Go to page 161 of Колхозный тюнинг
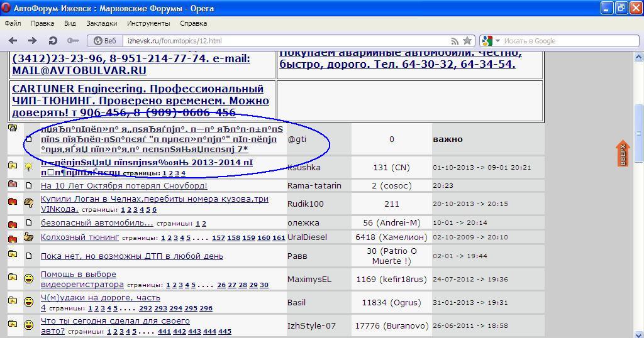The width and height of the screenshot is (644, 338). click(279, 238)
